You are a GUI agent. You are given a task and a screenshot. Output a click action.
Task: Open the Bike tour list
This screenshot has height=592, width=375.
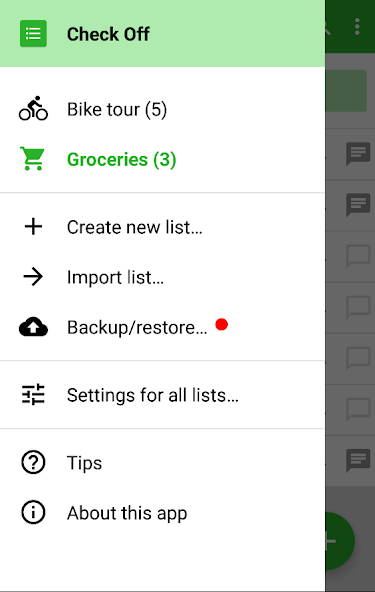(162, 109)
